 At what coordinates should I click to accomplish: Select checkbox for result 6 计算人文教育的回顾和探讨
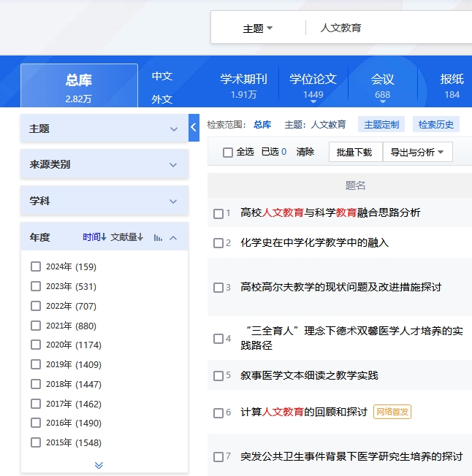pyautogui.click(x=218, y=412)
